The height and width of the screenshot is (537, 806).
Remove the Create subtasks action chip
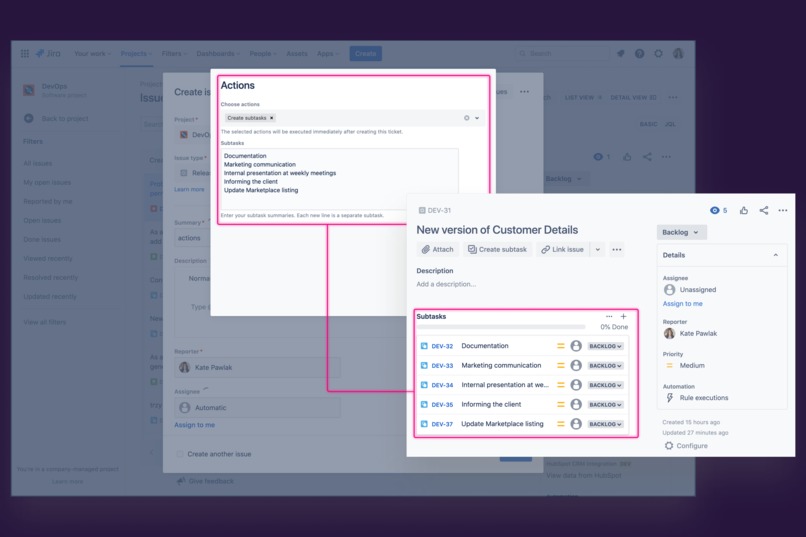[271, 118]
